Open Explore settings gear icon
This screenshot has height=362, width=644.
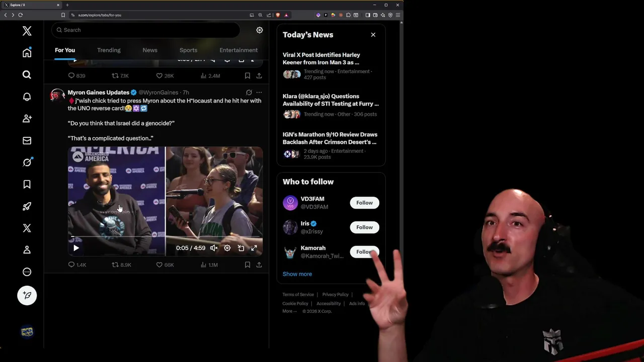[x=260, y=30]
